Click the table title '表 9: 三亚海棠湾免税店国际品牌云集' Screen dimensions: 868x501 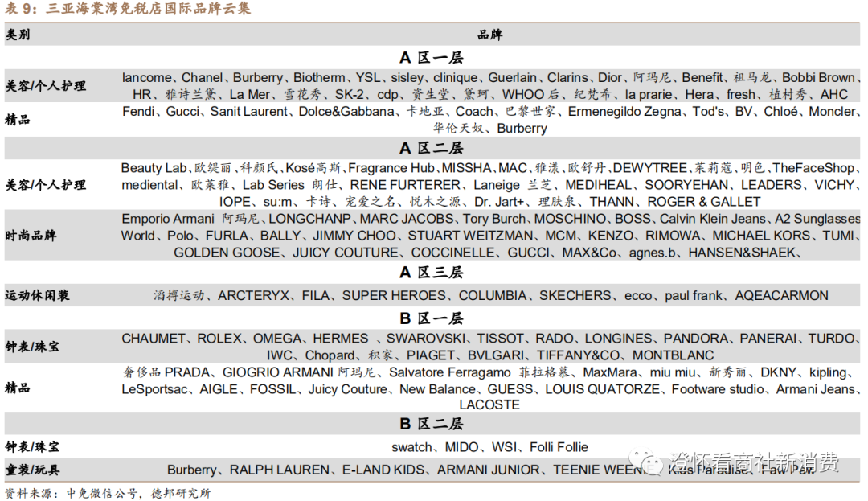[127, 8]
